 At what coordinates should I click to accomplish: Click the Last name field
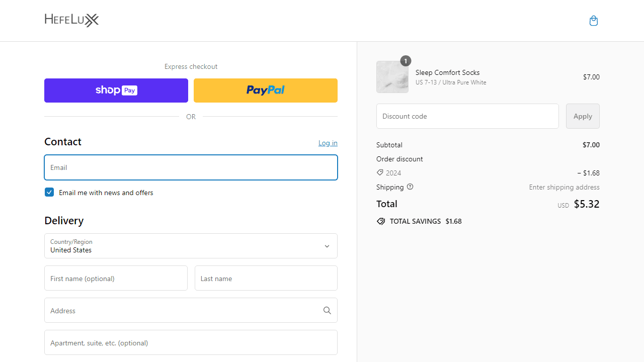[266, 278]
